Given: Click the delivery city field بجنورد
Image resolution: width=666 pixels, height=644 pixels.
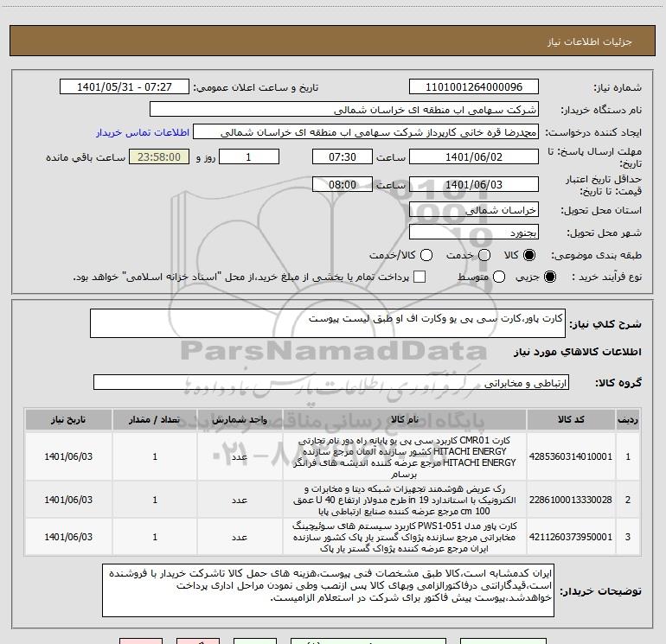Looking at the screenshot, I should click(x=474, y=233).
